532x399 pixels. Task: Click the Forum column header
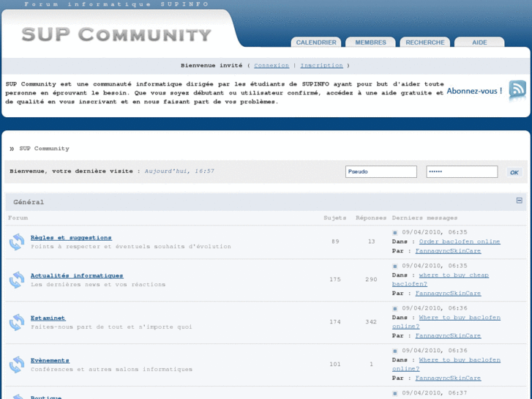(x=18, y=218)
